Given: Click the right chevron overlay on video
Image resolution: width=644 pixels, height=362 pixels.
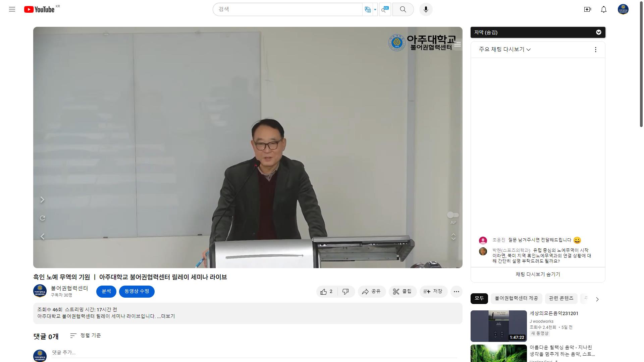Looking at the screenshot, I should coord(42,200).
